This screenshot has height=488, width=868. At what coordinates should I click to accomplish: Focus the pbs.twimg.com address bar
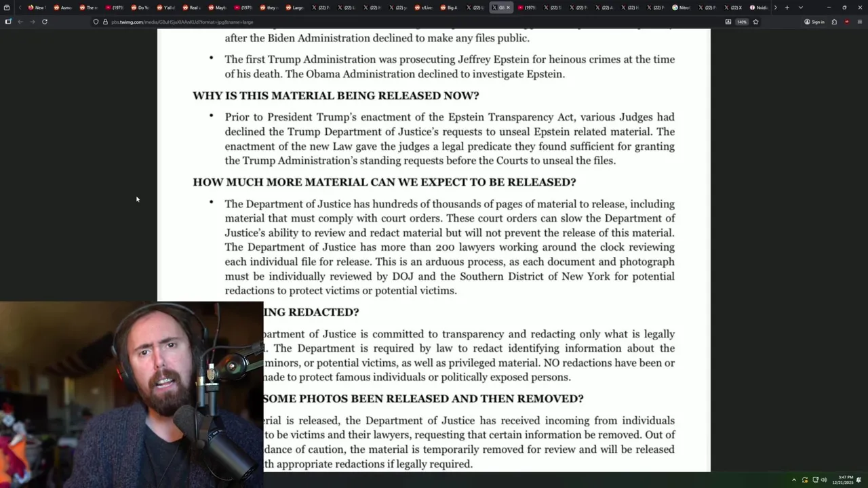click(407, 22)
